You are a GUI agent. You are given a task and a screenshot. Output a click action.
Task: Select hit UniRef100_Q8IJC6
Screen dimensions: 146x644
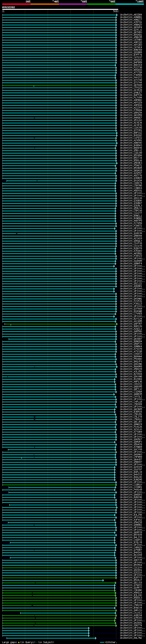click(x=131, y=583)
